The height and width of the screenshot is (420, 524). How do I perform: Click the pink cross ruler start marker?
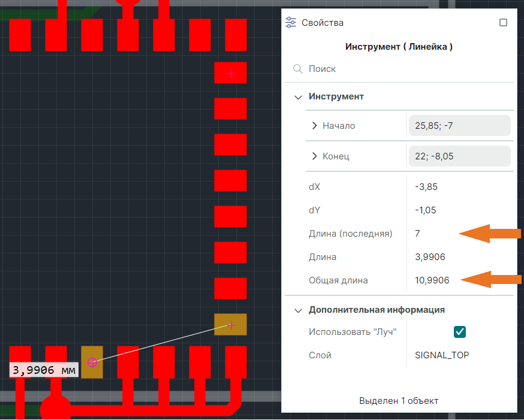pos(231,325)
